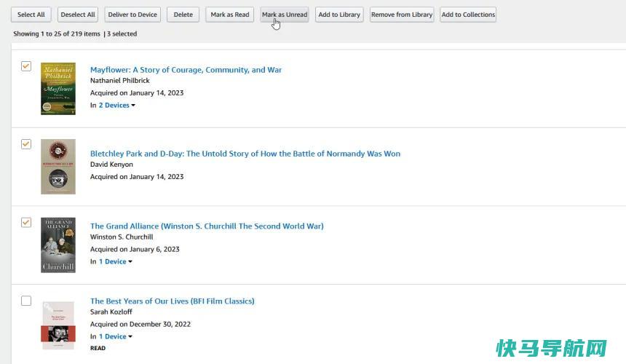Open the Bletchley Park and D-Day title link
Image resolution: width=626 pixels, height=364 pixels.
[245, 154]
